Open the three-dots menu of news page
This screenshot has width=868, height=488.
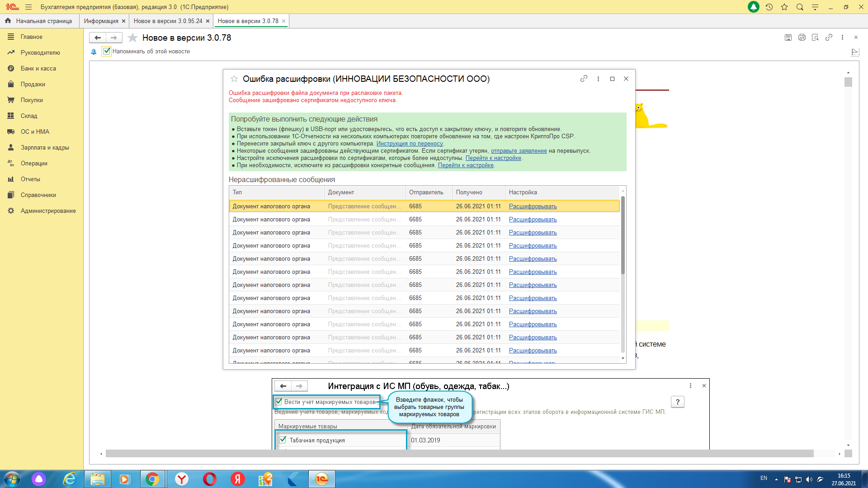tap(842, 38)
